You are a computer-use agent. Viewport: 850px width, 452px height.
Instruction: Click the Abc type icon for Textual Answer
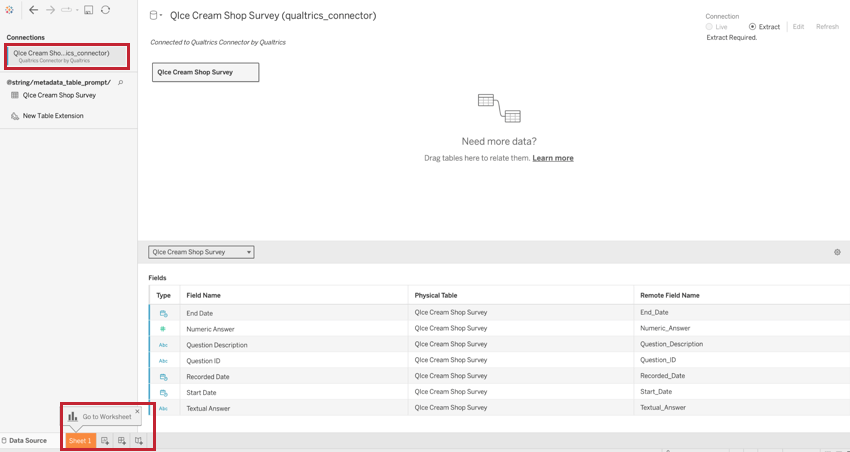(163, 408)
